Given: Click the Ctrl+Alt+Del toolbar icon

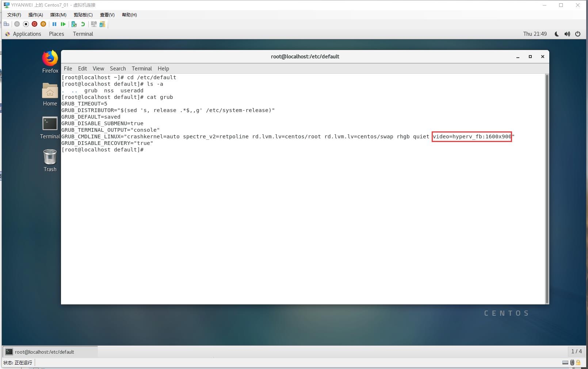Looking at the screenshot, I should click(x=7, y=24).
